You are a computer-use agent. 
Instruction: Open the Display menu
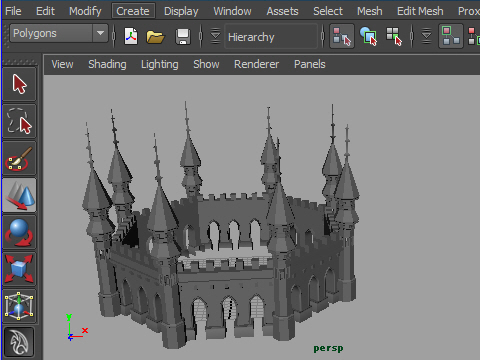181,11
